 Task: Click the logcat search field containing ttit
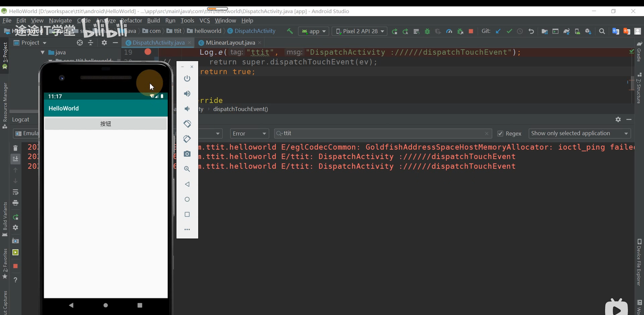382,133
